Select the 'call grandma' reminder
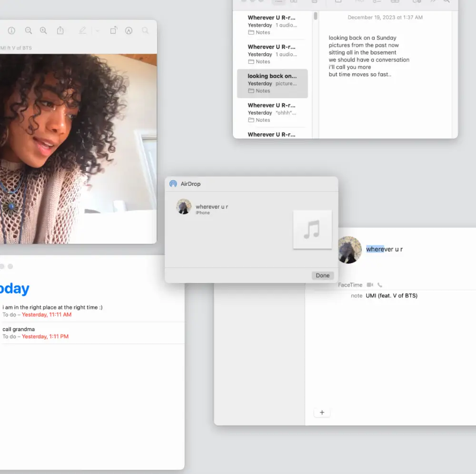The height and width of the screenshot is (474, 476). coord(19,329)
